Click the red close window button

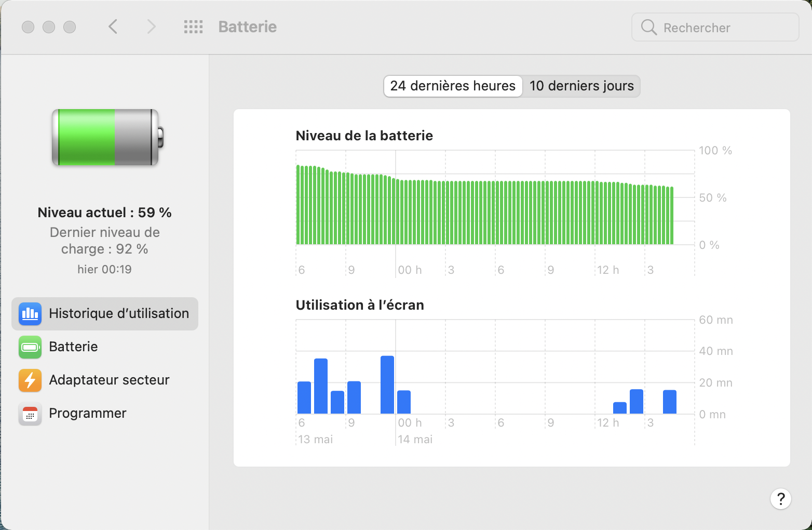(28, 27)
